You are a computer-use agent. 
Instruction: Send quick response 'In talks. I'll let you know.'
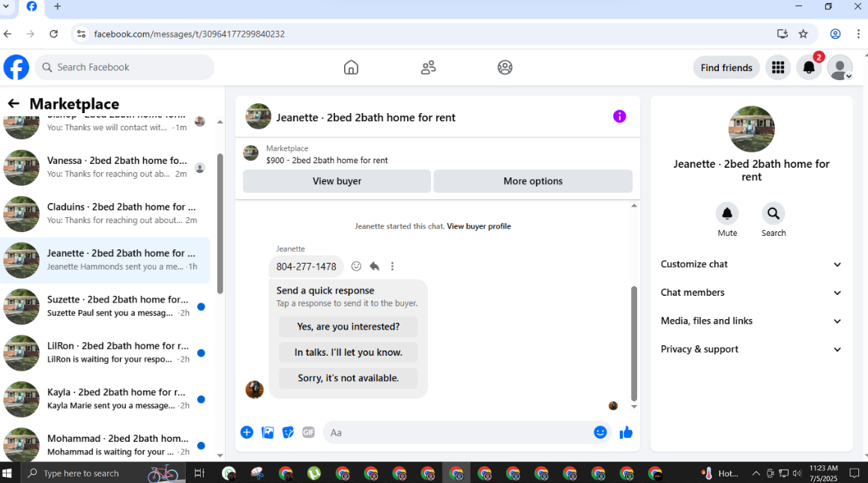[349, 353]
